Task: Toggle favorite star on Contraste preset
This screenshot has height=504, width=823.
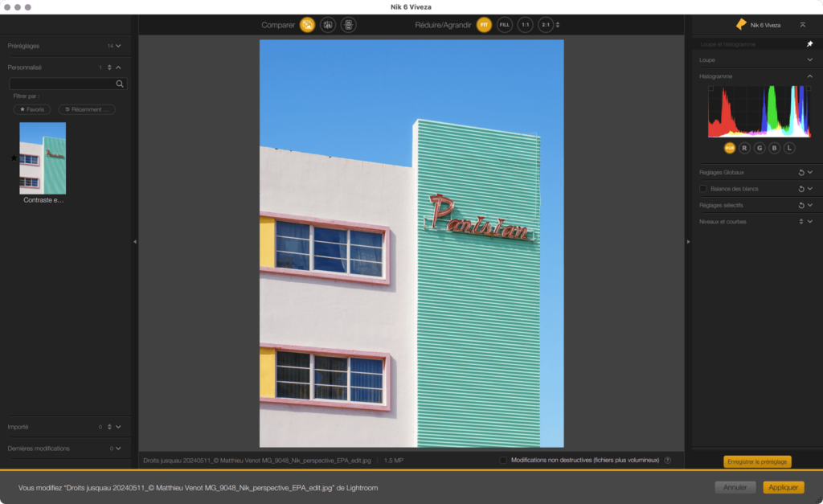Action: point(14,158)
